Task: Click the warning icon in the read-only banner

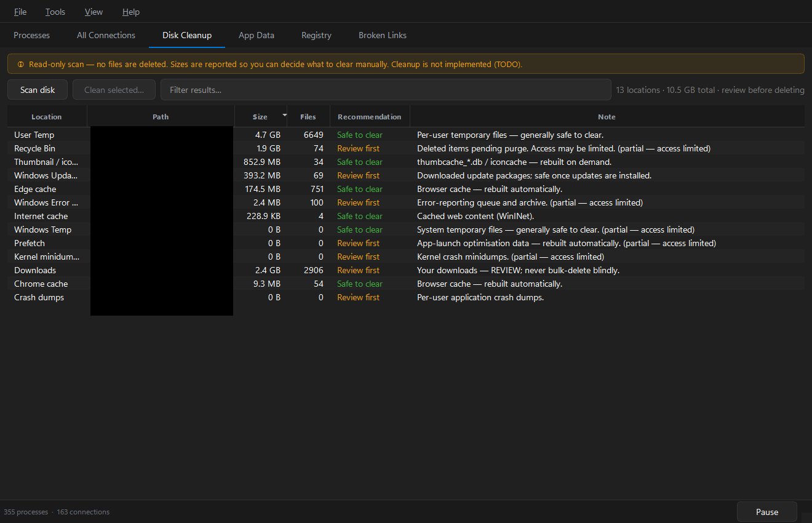Action: click(x=21, y=64)
